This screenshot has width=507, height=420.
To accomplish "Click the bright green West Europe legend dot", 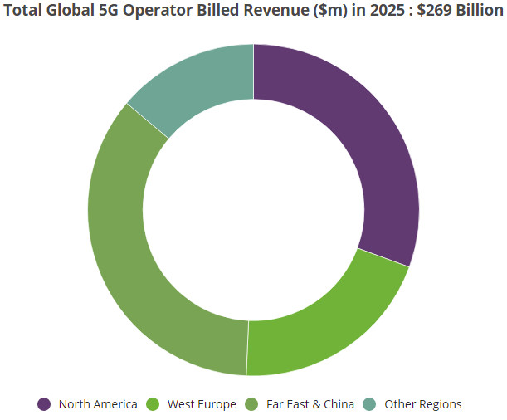I will pos(154,404).
